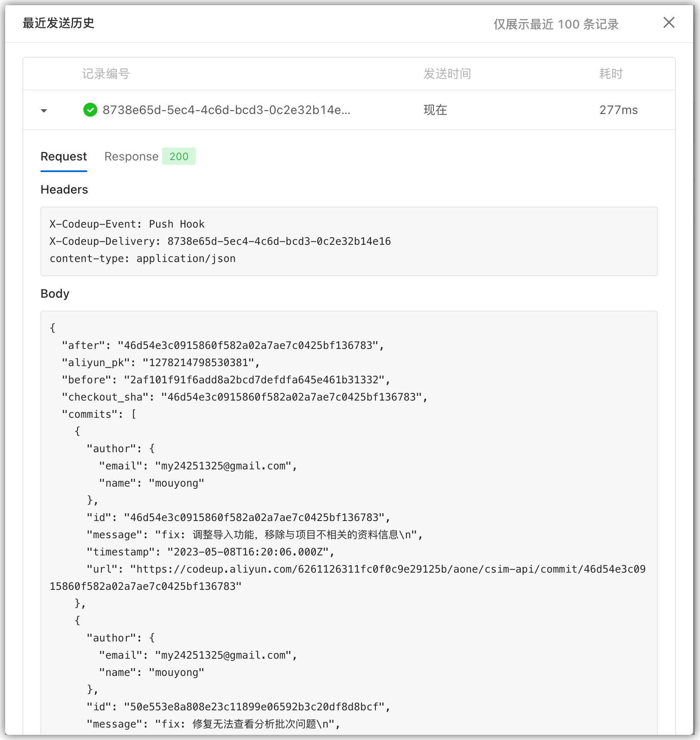
Task: Click the green checkmark next to record ID
Action: tap(90, 110)
